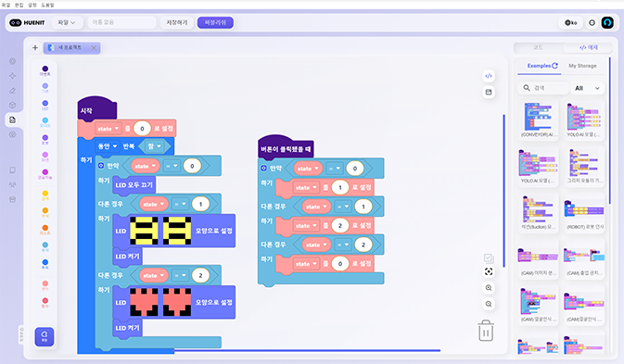624x364 pixels.
Task: Switch to the 코드 panel tab
Action: 538,47
